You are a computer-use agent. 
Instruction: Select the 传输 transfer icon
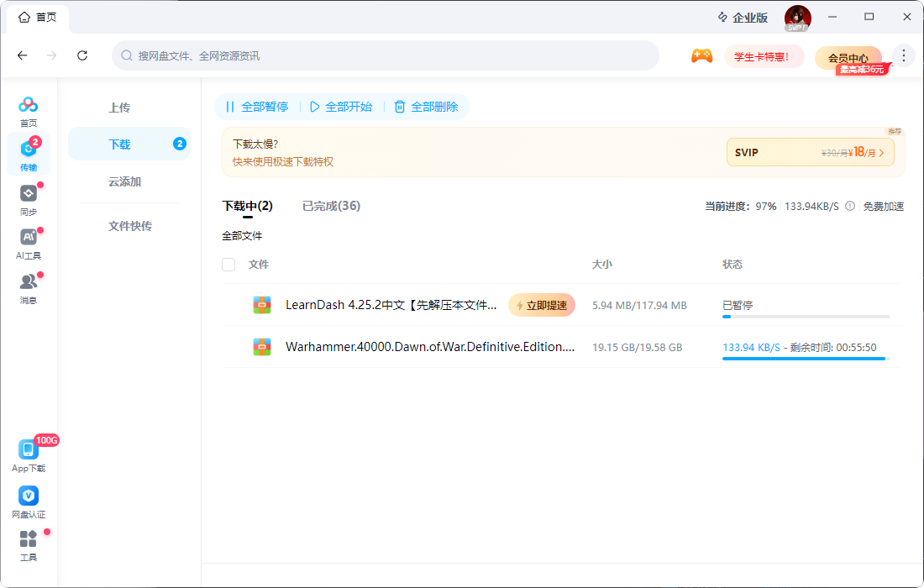[x=29, y=151]
